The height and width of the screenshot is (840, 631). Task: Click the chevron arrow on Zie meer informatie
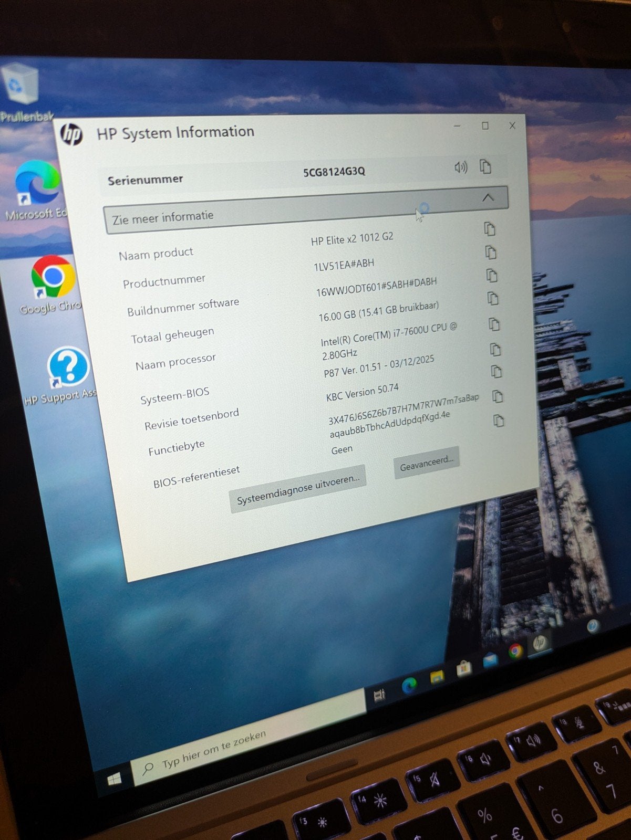pyautogui.click(x=488, y=197)
